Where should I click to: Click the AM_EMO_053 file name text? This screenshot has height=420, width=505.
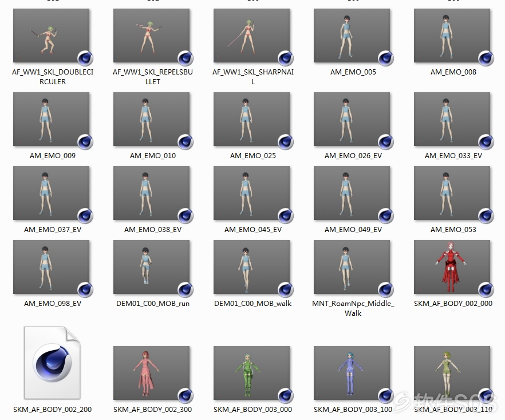453,230
